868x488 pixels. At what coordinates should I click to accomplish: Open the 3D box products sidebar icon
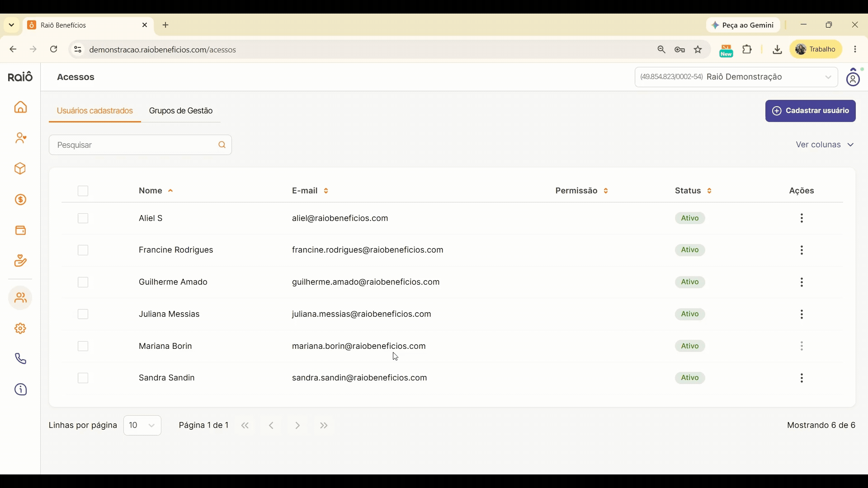click(x=20, y=169)
